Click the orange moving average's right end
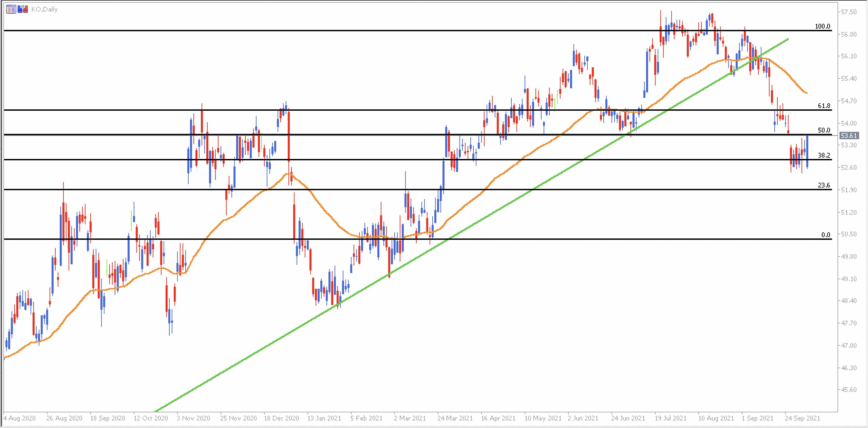Image resolution: width=868 pixels, height=428 pixels. coord(807,93)
